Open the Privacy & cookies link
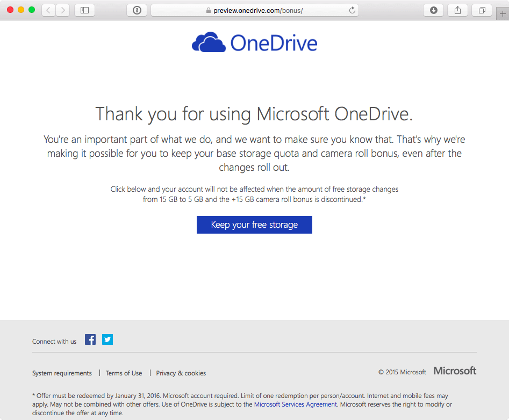Image resolution: width=509 pixels, height=420 pixels. point(181,373)
